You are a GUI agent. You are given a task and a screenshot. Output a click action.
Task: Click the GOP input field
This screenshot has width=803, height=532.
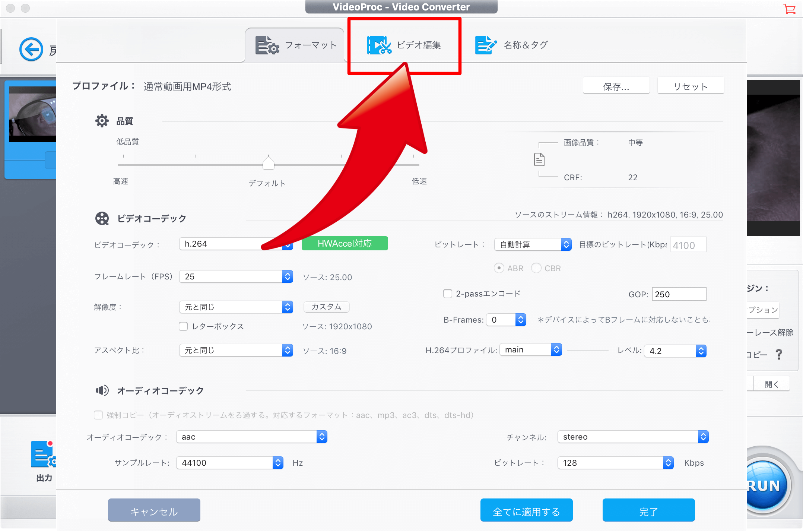679,294
